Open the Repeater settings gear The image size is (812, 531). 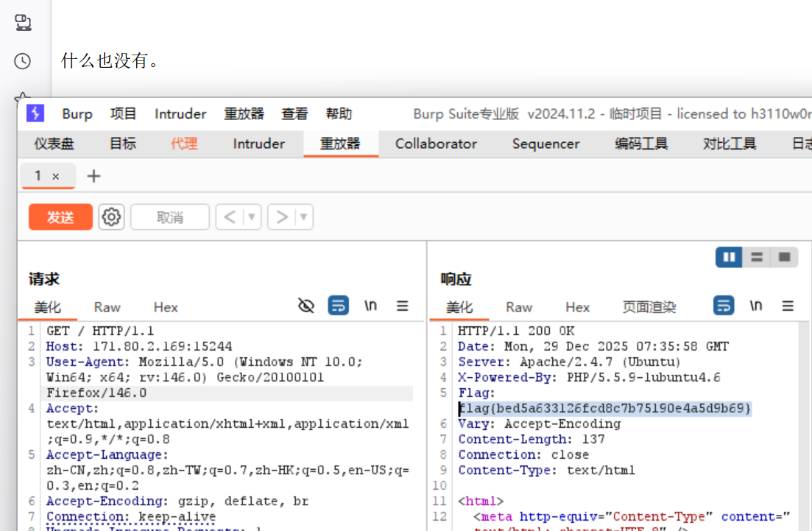coord(111,217)
